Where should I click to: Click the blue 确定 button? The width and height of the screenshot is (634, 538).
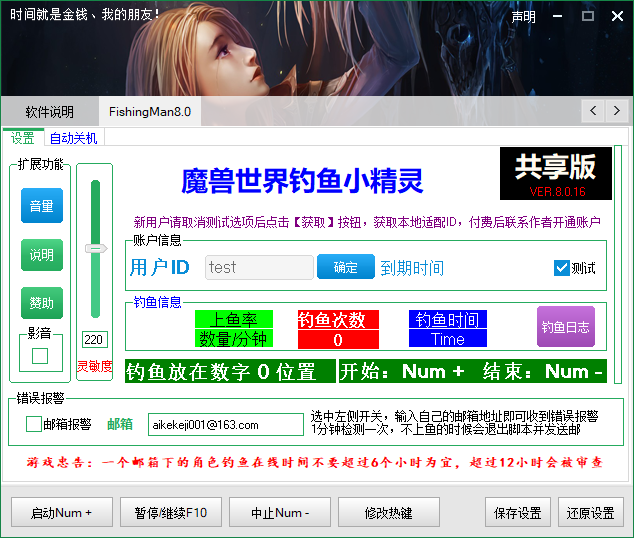[346, 267]
